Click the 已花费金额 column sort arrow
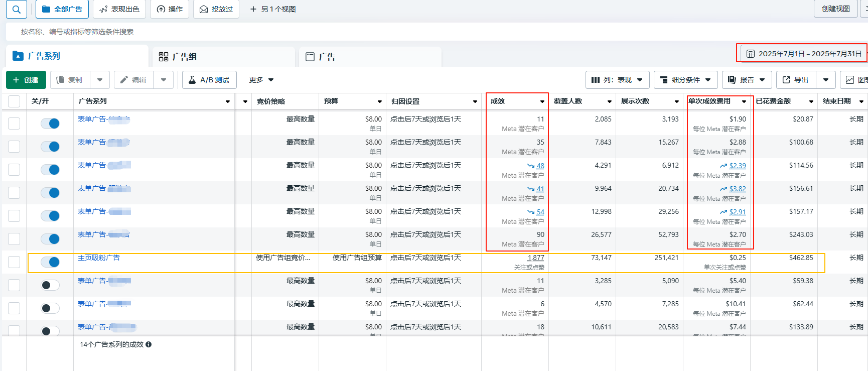868x371 pixels. pyautogui.click(x=811, y=101)
